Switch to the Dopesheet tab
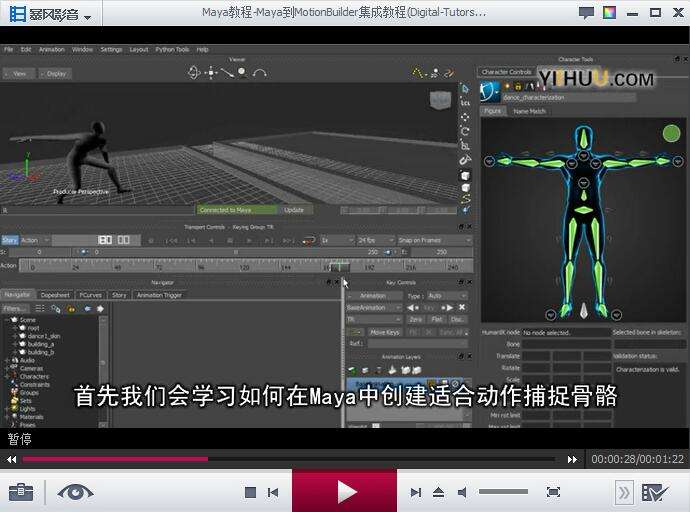Image resolution: width=690 pixels, height=512 pixels. (x=55, y=295)
